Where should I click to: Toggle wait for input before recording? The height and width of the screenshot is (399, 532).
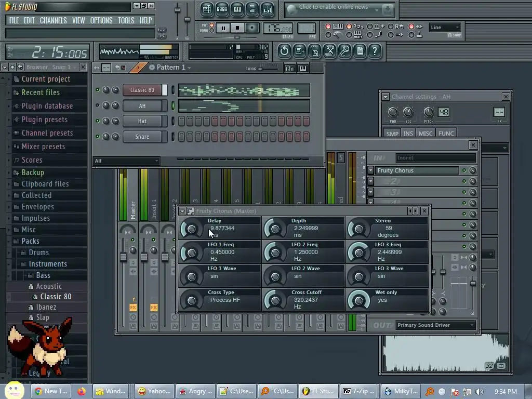[349, 35]
